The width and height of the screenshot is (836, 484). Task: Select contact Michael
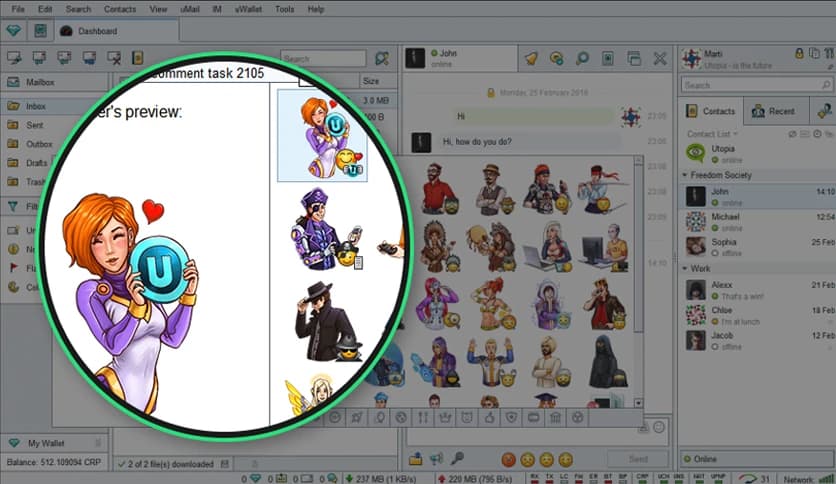757,222
